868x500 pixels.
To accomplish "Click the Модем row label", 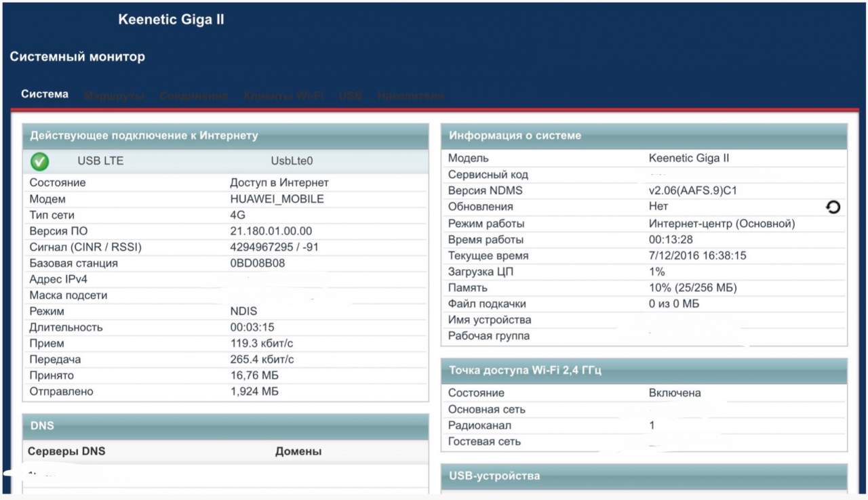I will click(x=47, y=199).
